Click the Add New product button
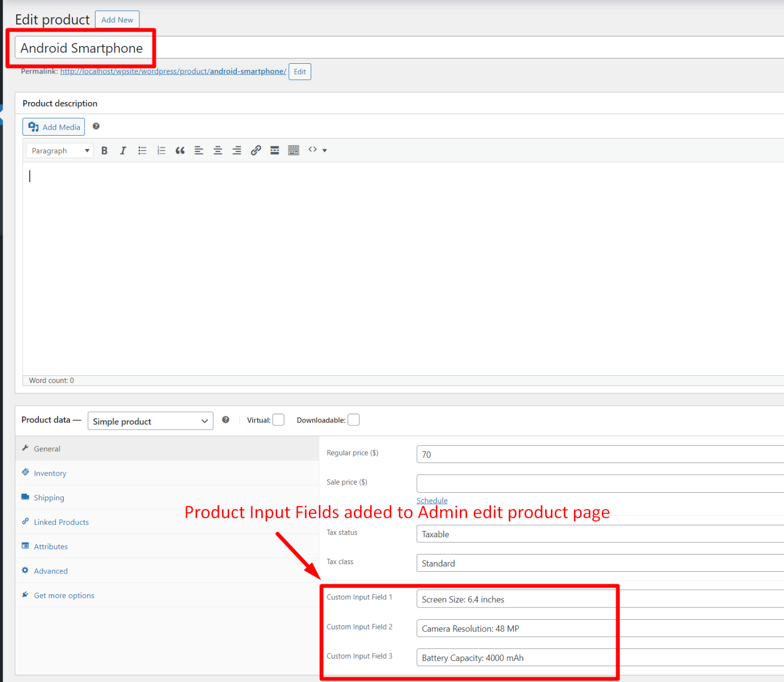The width and height of the screenshot is (784, 682). [117, 19]
